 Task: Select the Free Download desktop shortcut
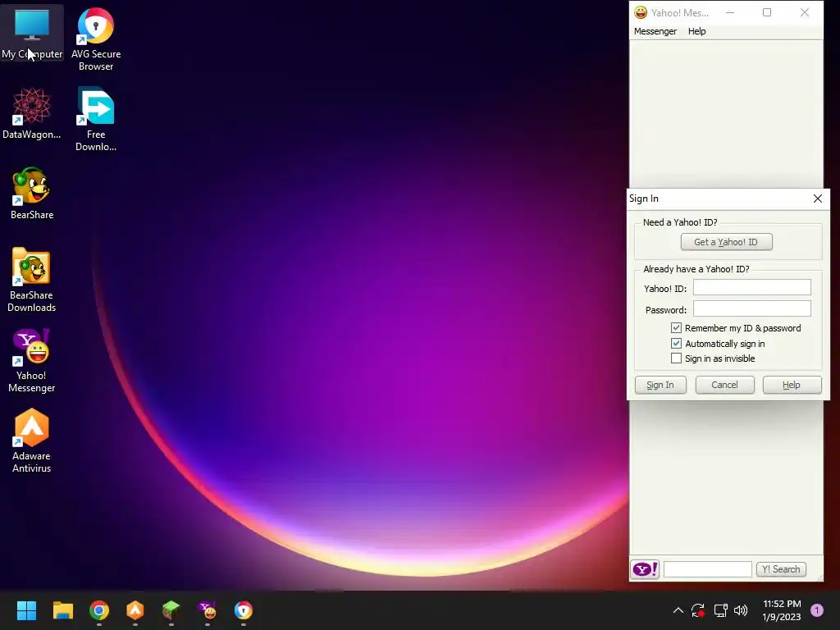point(96,119)
